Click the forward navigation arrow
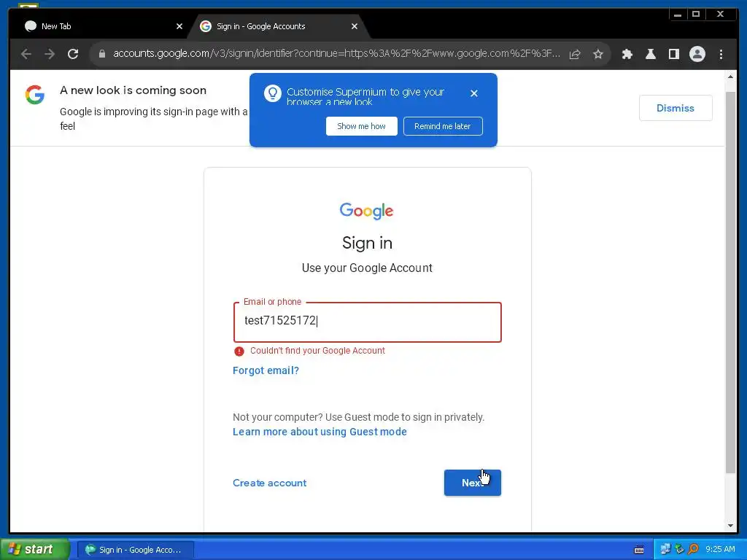747x560 pixels. 50,54
